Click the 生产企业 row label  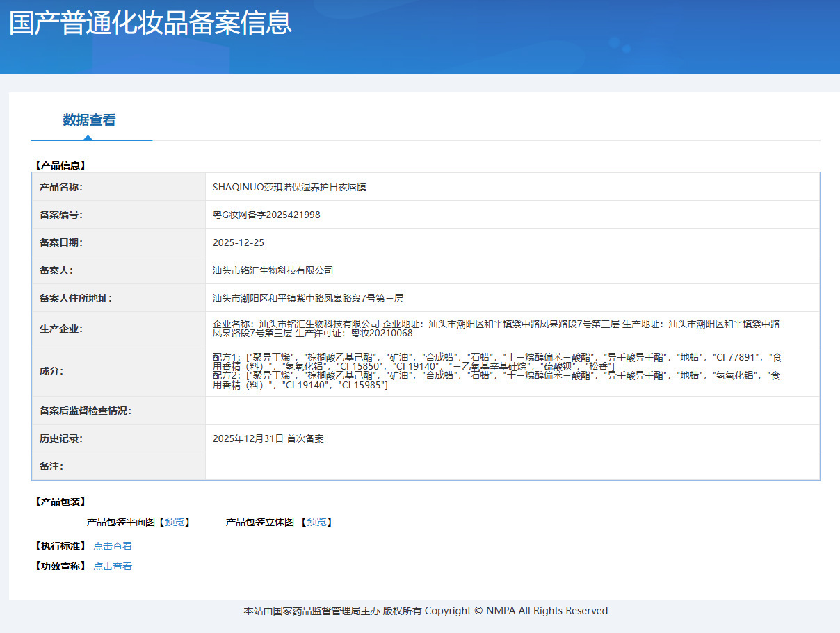(61, 329)
